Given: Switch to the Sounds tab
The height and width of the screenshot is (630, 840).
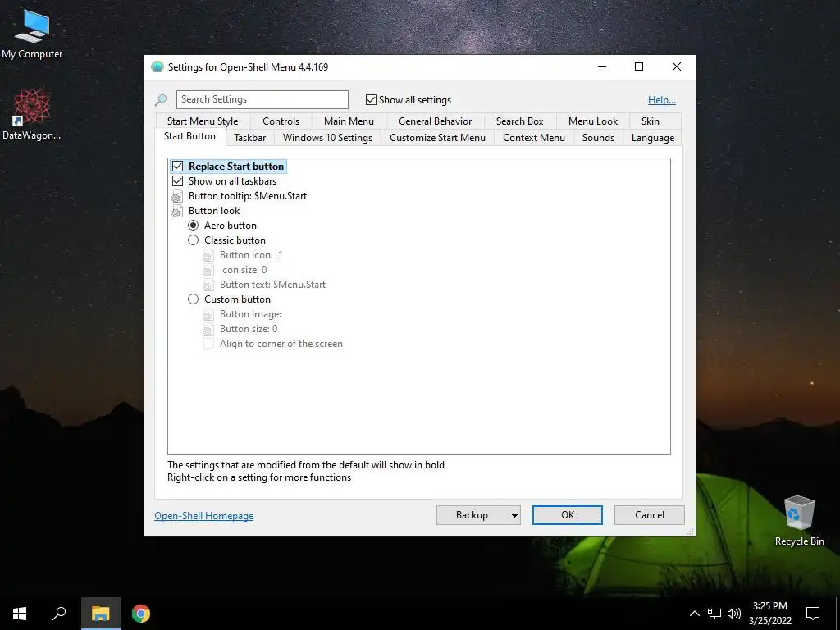Looking at the screenshot, I should [598, 138].
